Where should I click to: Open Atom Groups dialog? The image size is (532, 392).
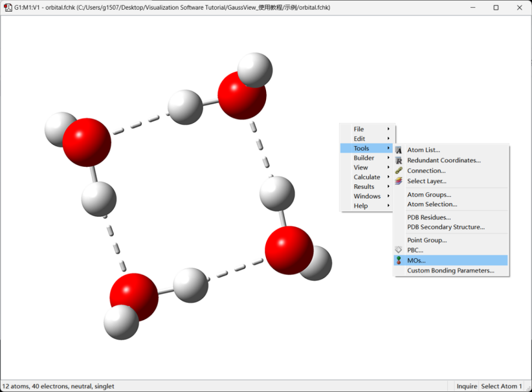pos(428,195)
